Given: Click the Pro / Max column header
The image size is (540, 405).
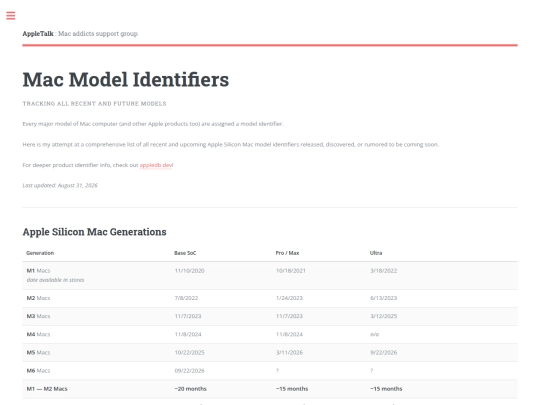Looking at the screenshot, I should [287, 253].
